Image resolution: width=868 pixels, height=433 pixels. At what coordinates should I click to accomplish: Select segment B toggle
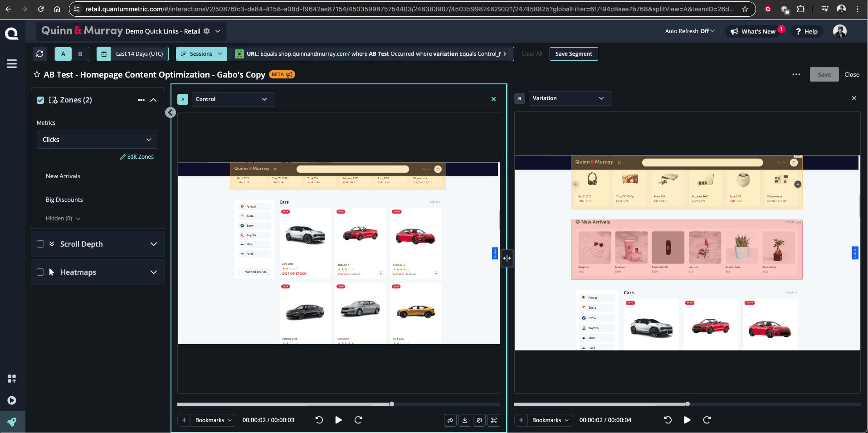[80, 54]
